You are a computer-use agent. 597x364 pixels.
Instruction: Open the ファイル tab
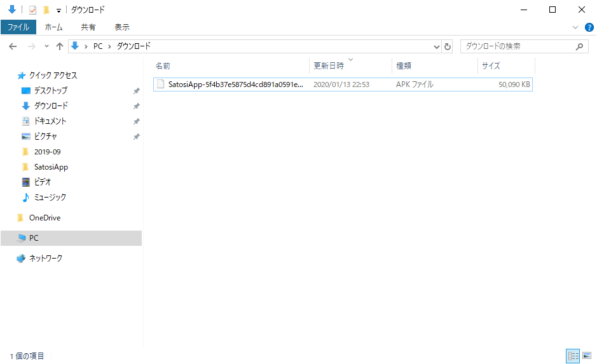[18, 27]
